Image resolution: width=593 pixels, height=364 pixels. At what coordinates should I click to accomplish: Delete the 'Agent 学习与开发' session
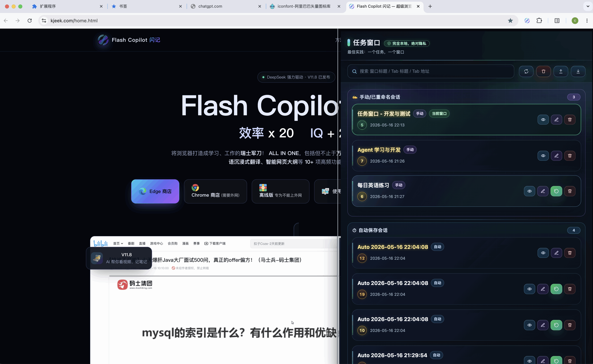(570, 156)
